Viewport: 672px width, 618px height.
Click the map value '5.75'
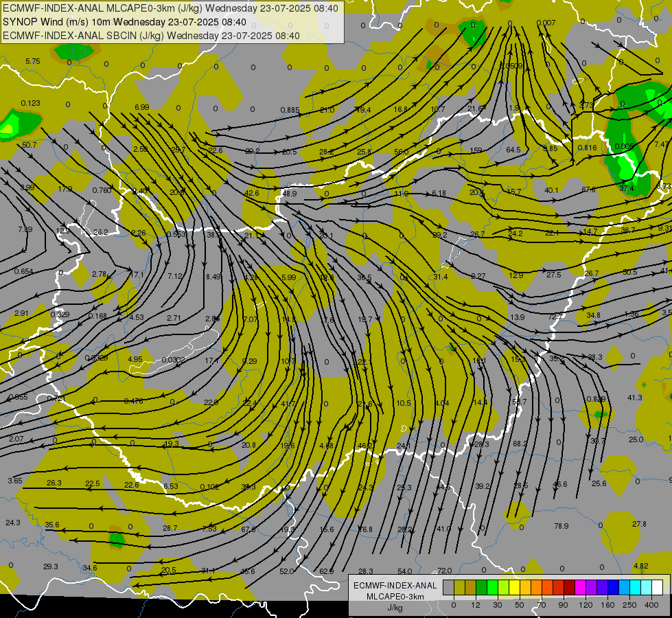click(32, 61)
